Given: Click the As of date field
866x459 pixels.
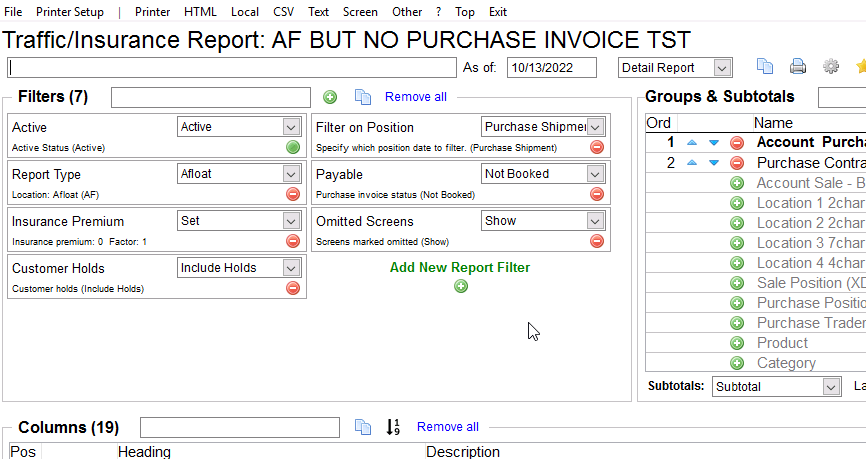Looking at the screenshot, I should [552, 67].
